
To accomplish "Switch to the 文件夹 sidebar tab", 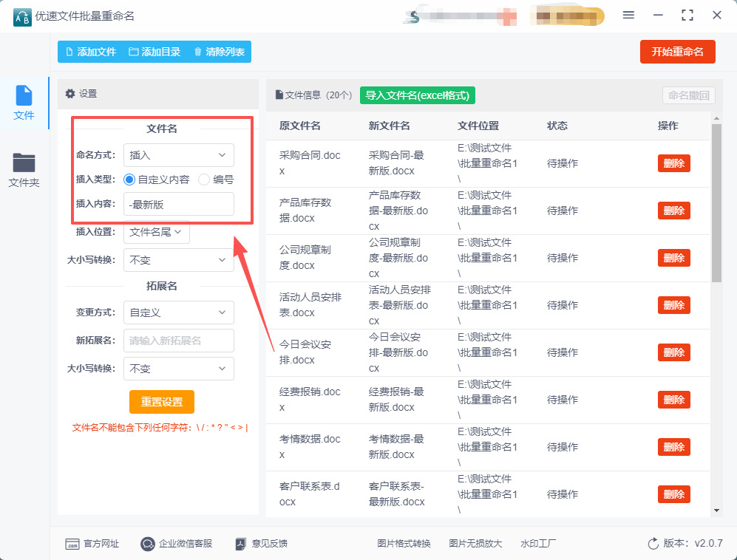I will [24, 169].
